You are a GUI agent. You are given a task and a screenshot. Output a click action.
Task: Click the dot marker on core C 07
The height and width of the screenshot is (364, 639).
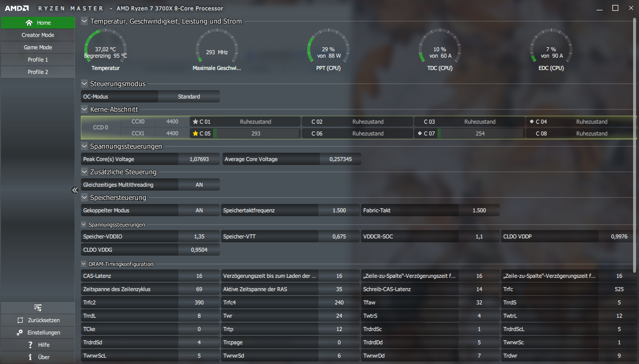pos(420,133)
